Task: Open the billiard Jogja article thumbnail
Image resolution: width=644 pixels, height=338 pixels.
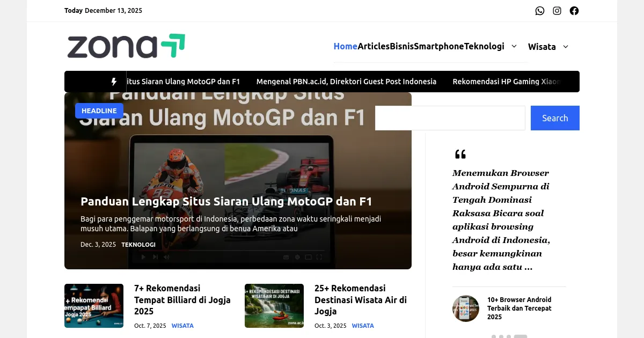Action: pyautogui.click(x=94, y=306)
